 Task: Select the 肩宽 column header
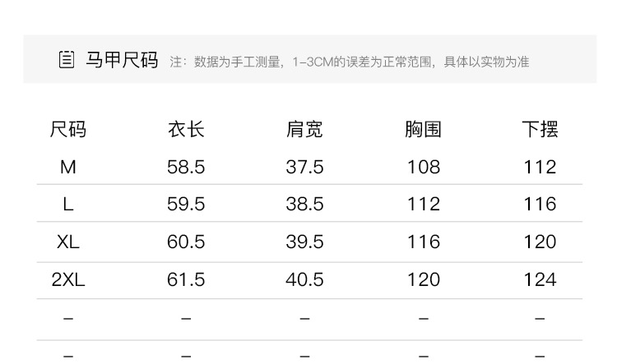click(304, 129)
